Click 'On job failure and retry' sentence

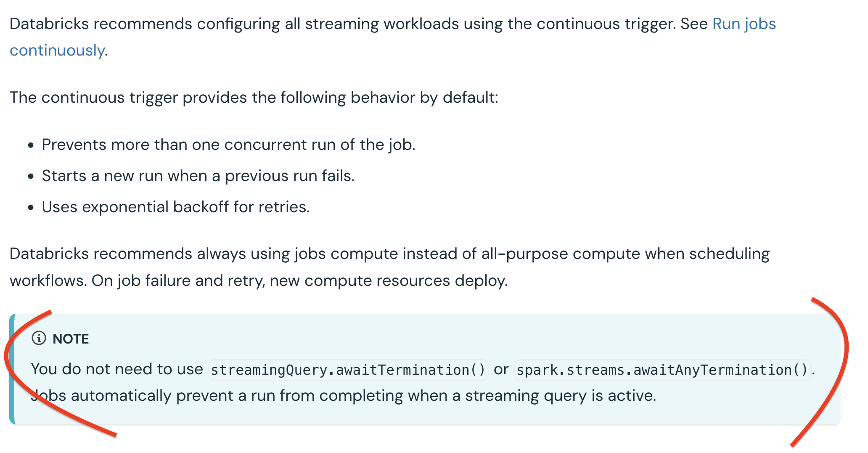pyautogui.click(x=299, y=281)
